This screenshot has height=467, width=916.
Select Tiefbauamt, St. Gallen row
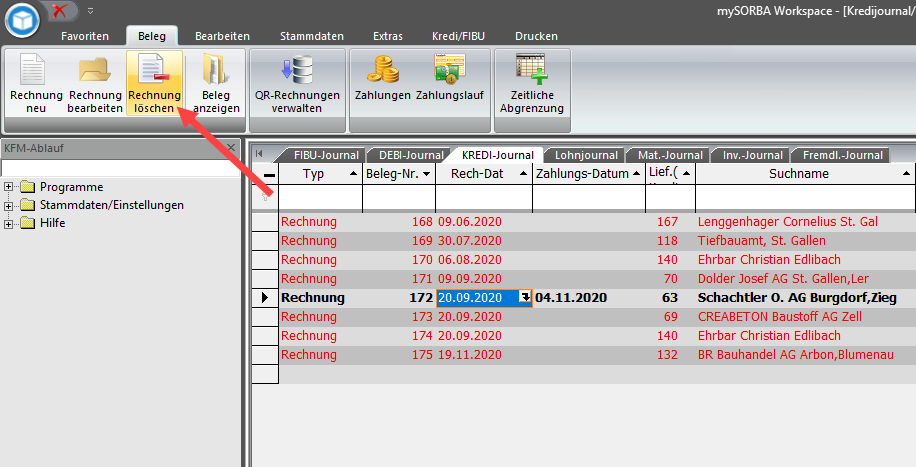coord(597,241)
